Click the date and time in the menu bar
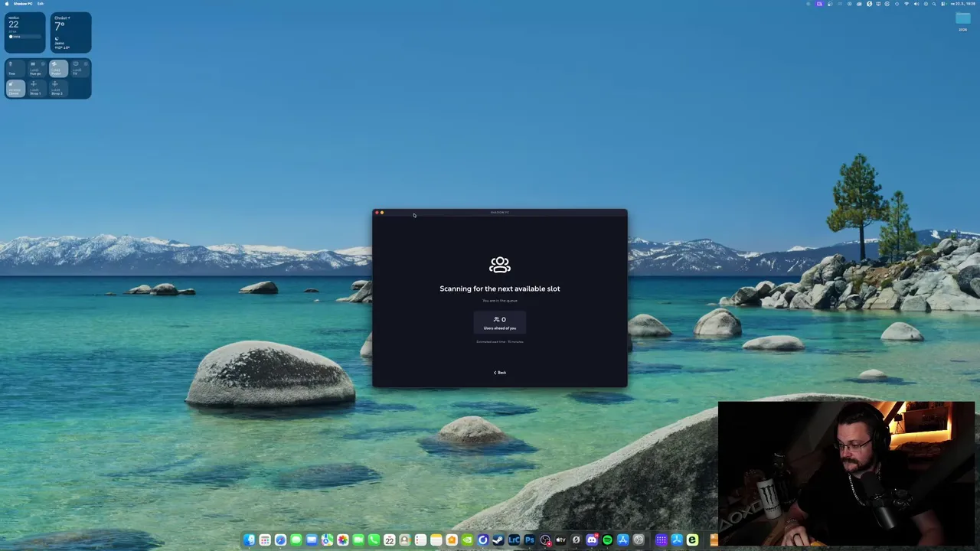 pyautogui.click(x=963, y=4)
